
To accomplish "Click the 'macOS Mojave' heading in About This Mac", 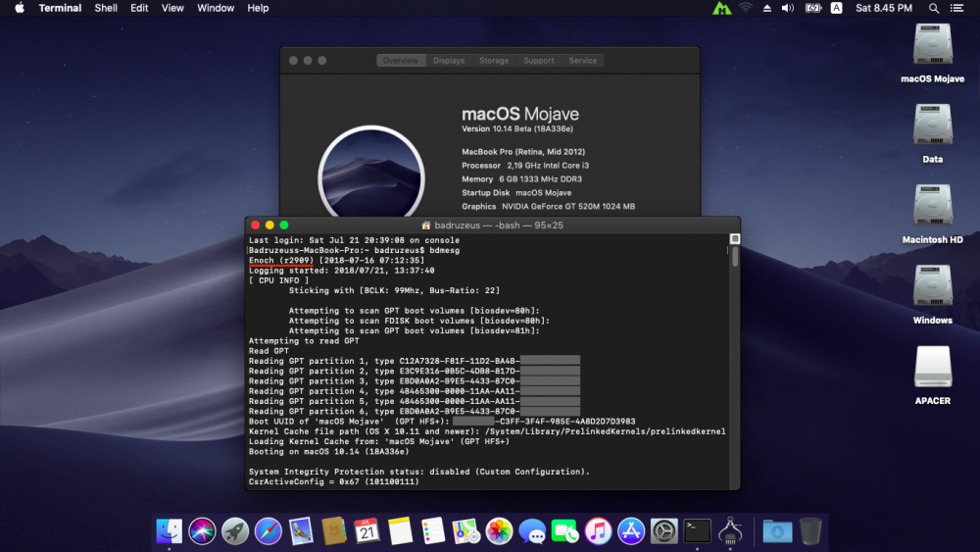I will [520, 114].
